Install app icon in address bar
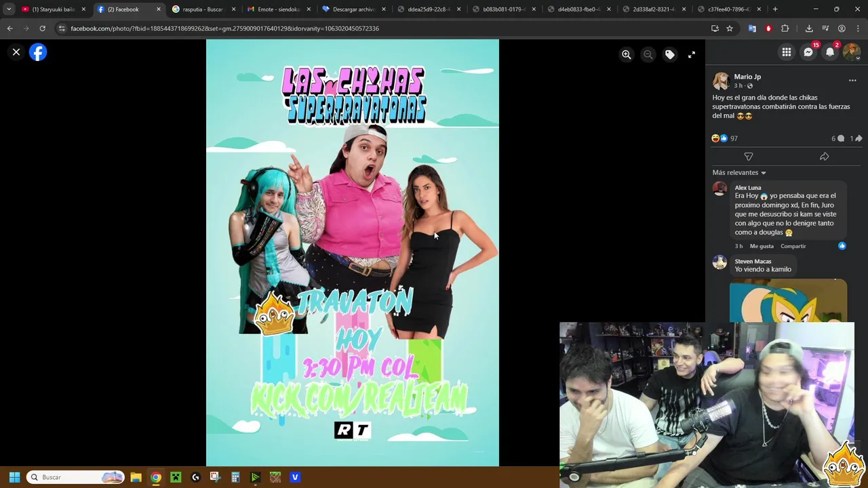 point(715,28)
